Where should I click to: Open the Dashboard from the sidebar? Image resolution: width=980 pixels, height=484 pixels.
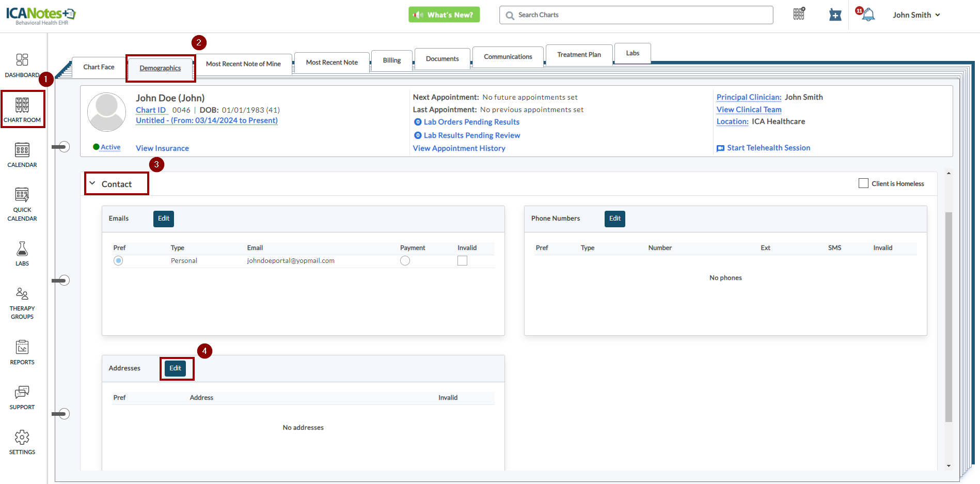click(x=22, y=60)
